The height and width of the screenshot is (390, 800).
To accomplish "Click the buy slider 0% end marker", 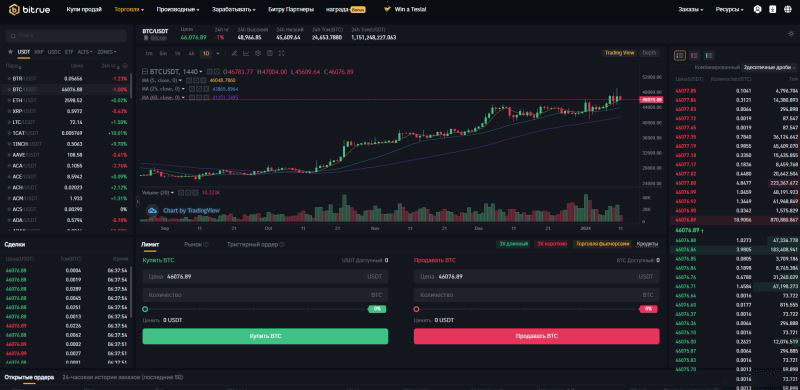I will point(378,309).
